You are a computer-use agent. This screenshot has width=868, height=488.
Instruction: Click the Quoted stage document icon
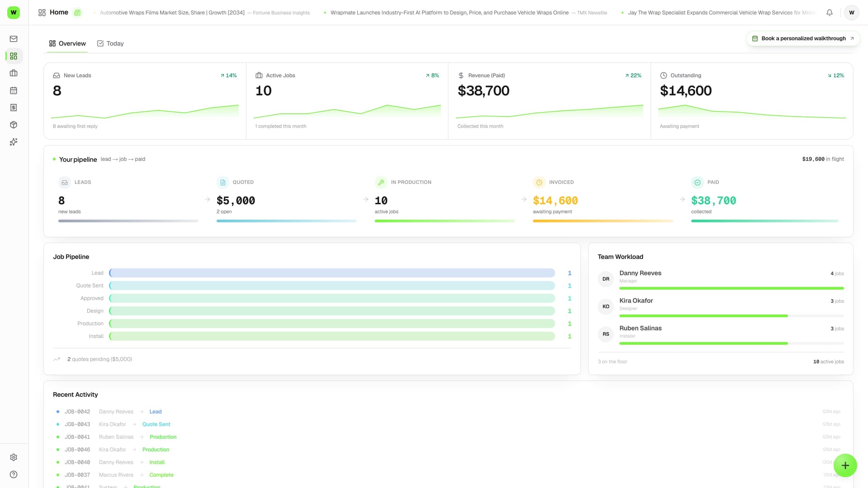222,183
